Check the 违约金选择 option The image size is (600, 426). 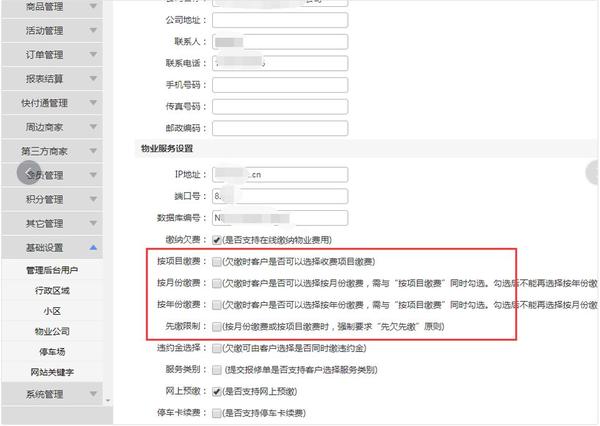click(217, 348)
